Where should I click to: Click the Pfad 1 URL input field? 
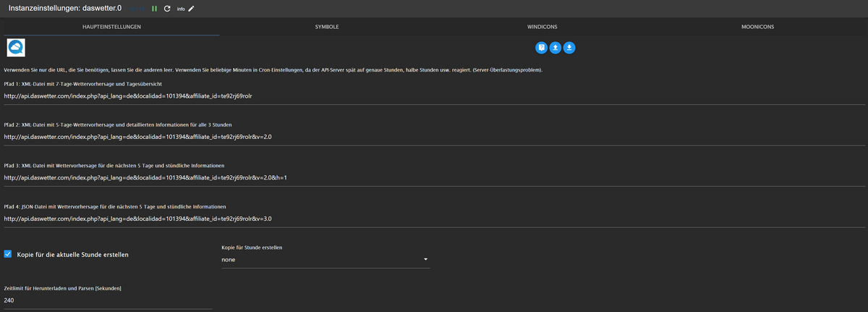point(435,96)
